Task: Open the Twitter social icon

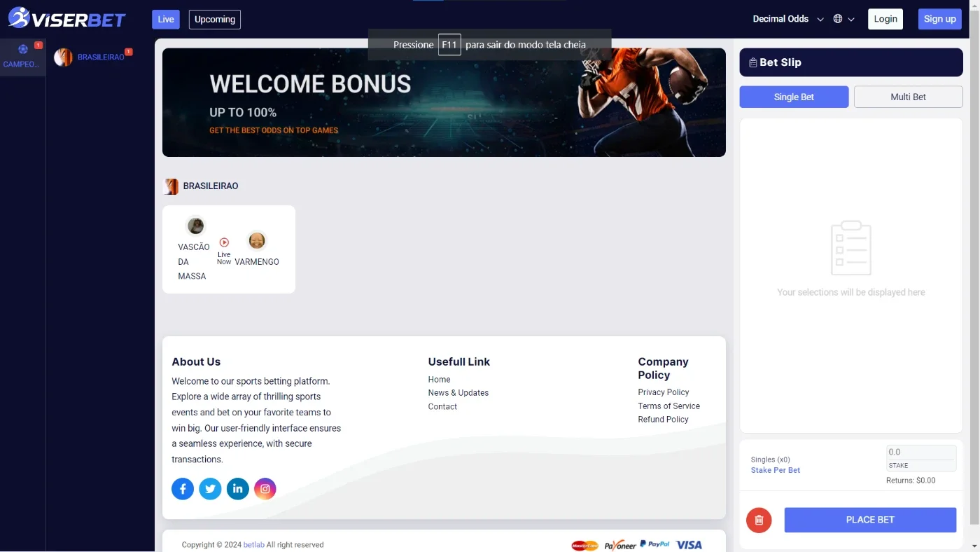Action: (210, 489)
